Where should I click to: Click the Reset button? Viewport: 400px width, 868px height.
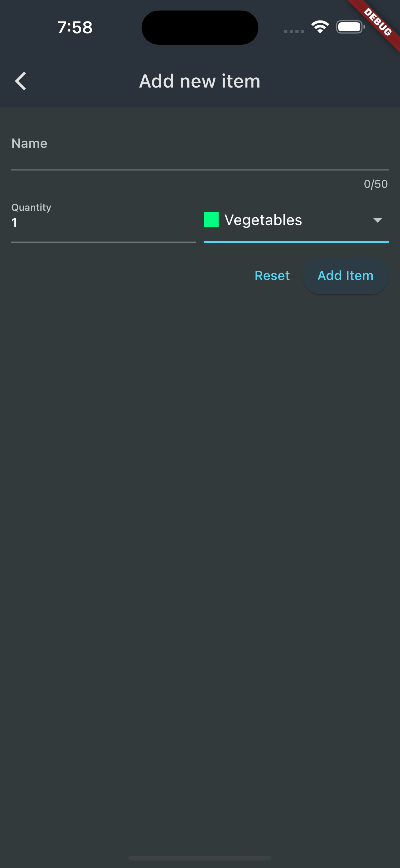[272, 276]
